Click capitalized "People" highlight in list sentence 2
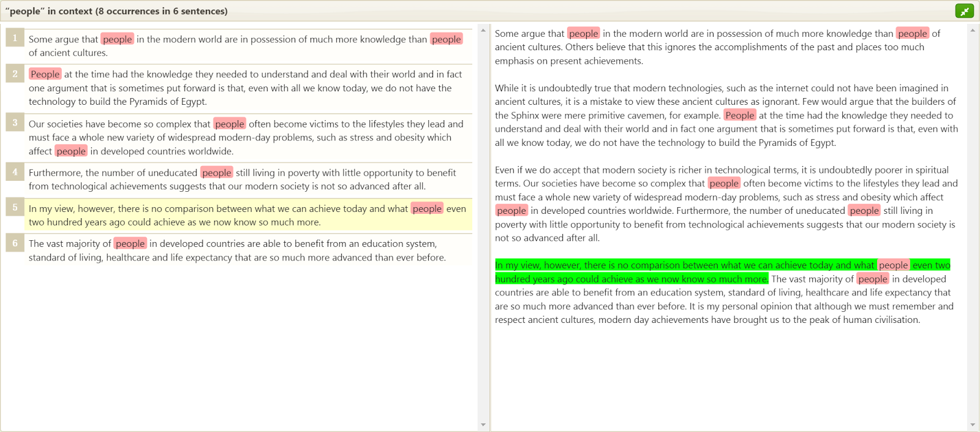The width and height of the screenshot is (980, 432). [45, 74]
